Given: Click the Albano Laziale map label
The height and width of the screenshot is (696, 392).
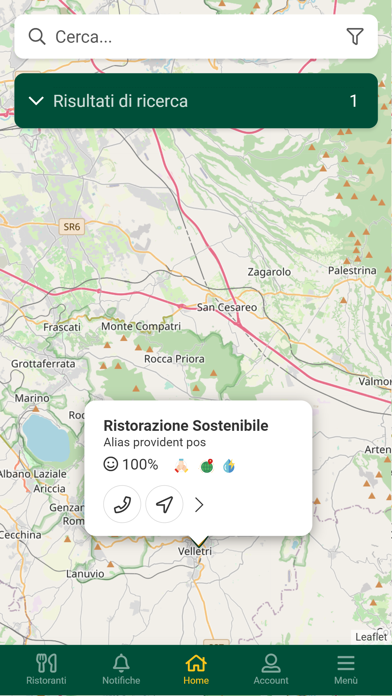Looking at the screenshot, I should (x=33, y=474).
